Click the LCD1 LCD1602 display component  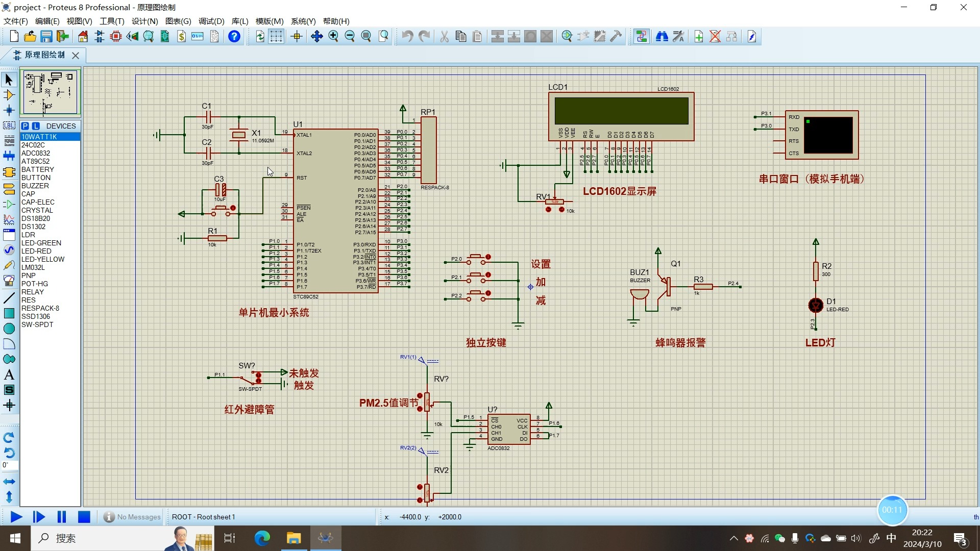tap(621, 116)
